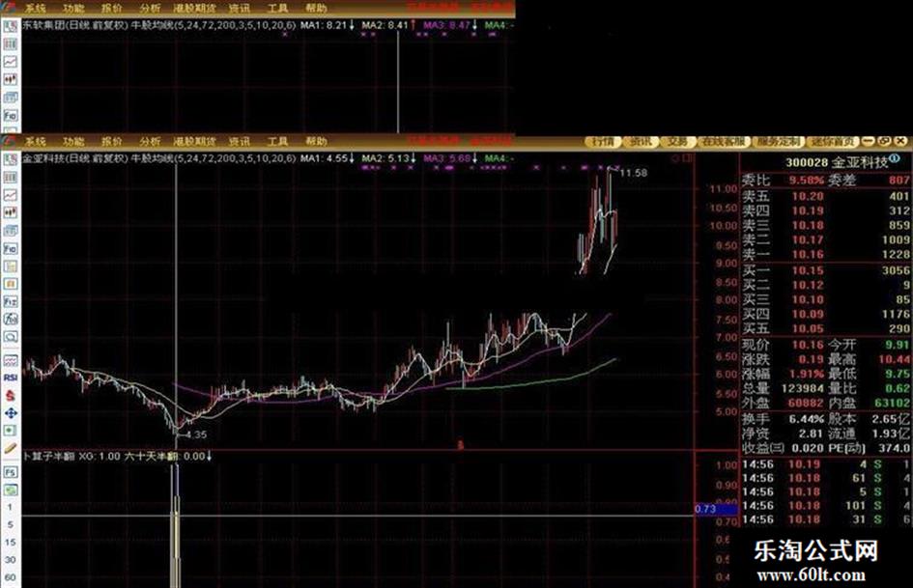
Task: Click the orange square icon in 金亚科技 window sidebar
Action: tap(11, 284)
